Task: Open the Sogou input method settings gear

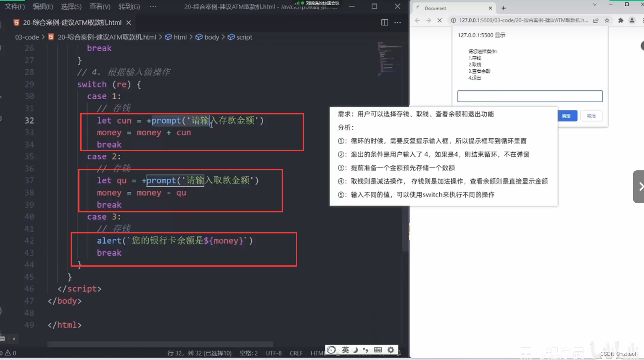Action: coord(391,349)
